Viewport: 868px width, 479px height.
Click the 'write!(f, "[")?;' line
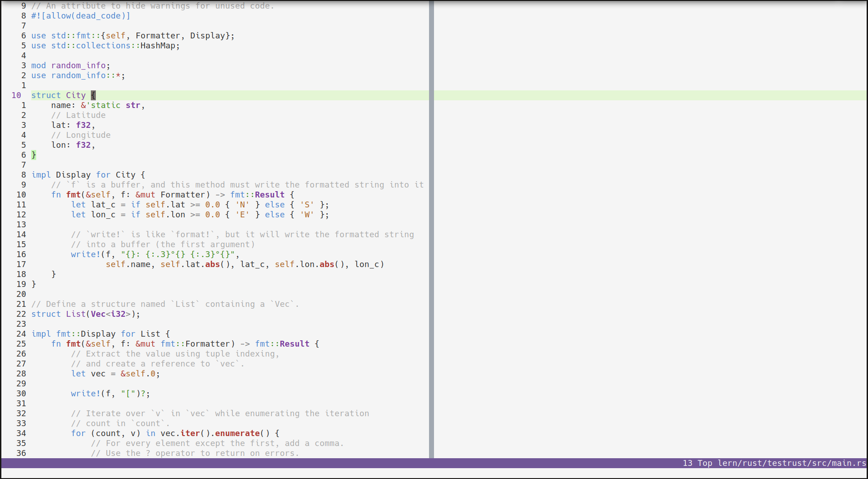click(x=110, y=394)
